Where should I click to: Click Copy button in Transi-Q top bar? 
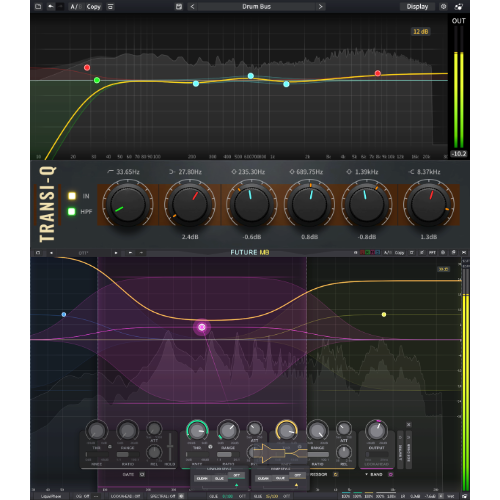(x=94, y=7)
